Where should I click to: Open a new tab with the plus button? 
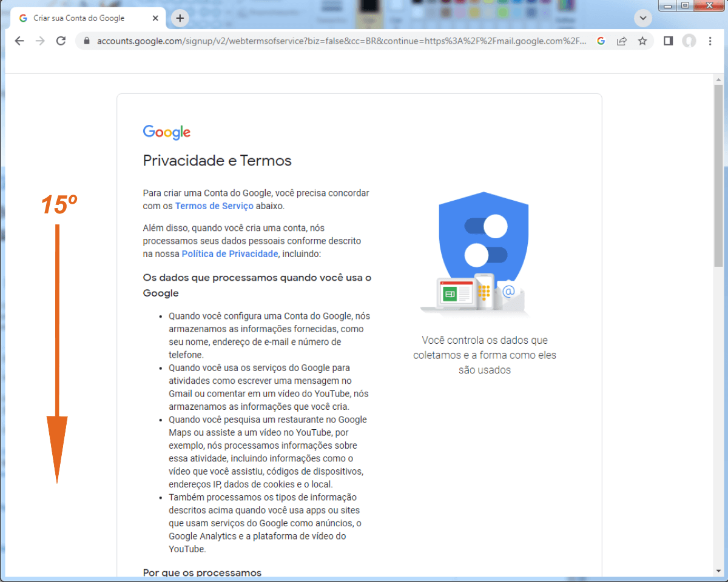tap(180, 18)
